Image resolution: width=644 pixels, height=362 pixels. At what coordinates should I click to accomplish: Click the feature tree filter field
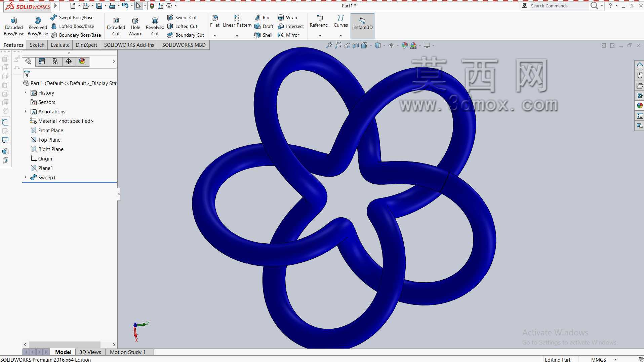[x=70, y=73]
